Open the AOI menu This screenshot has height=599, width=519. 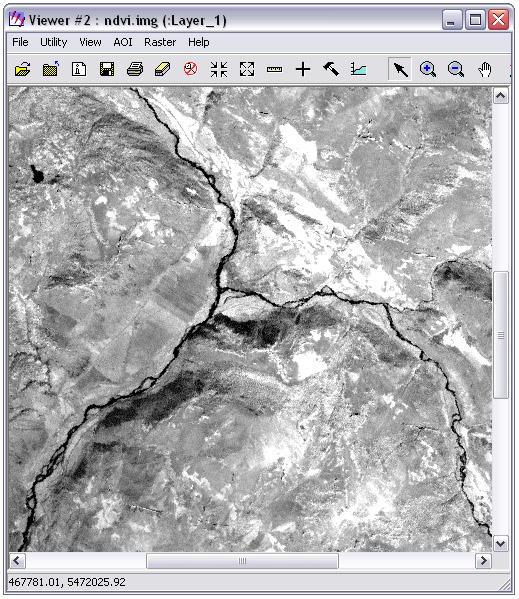point(123,42)
